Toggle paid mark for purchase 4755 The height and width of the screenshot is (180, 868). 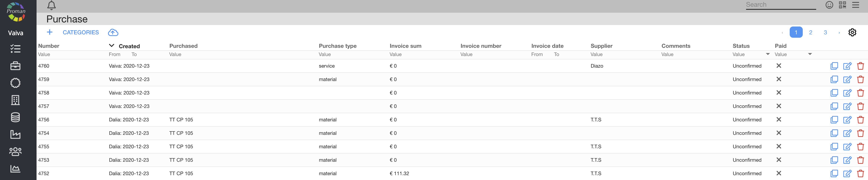[779, 146]
